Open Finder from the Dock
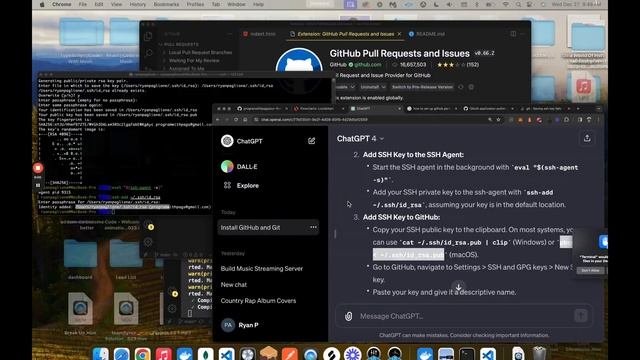This screenshot has width=640, height=360. [x=100, y=354]
